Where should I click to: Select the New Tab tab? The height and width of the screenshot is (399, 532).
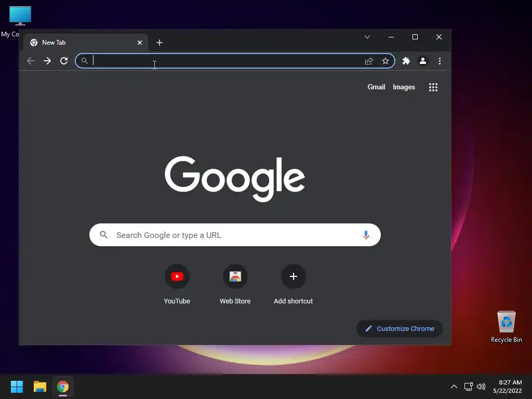click(86, 43)
